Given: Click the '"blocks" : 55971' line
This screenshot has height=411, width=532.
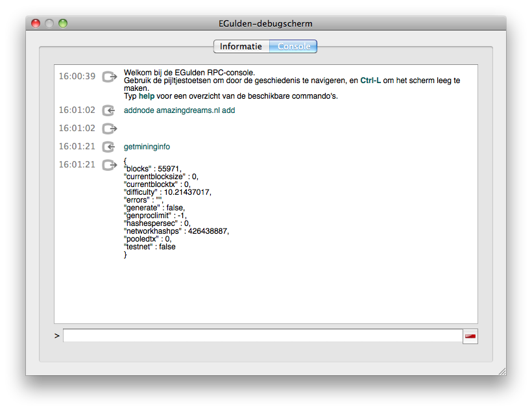Looking at the screenshot, I should pyautogui.click(x=152, y=169).
